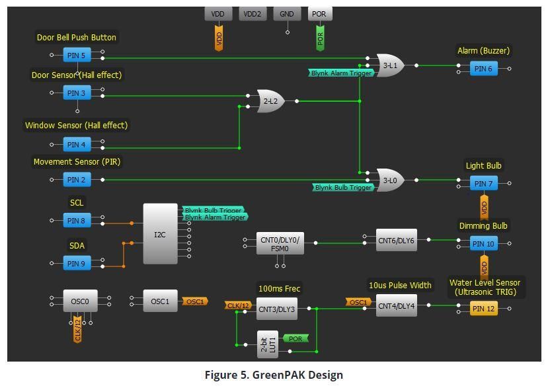
Task: Click the Blynk Alarm Trigger label near 3-L1
Action: (x=341, y=73)
